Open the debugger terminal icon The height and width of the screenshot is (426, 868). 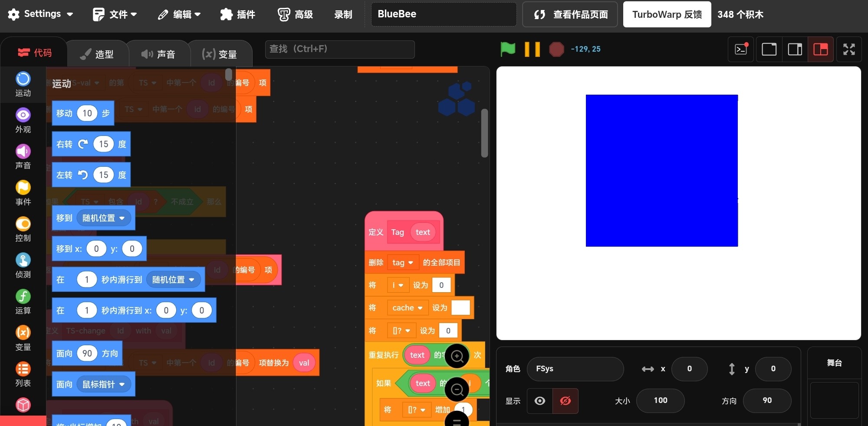click(x=741, y=50)
